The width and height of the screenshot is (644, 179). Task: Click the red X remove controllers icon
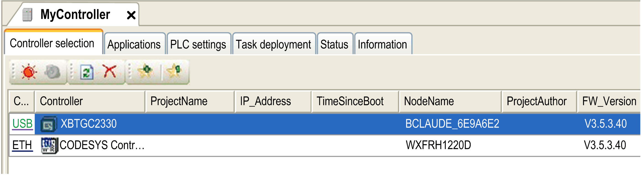[x=110, y=71]
